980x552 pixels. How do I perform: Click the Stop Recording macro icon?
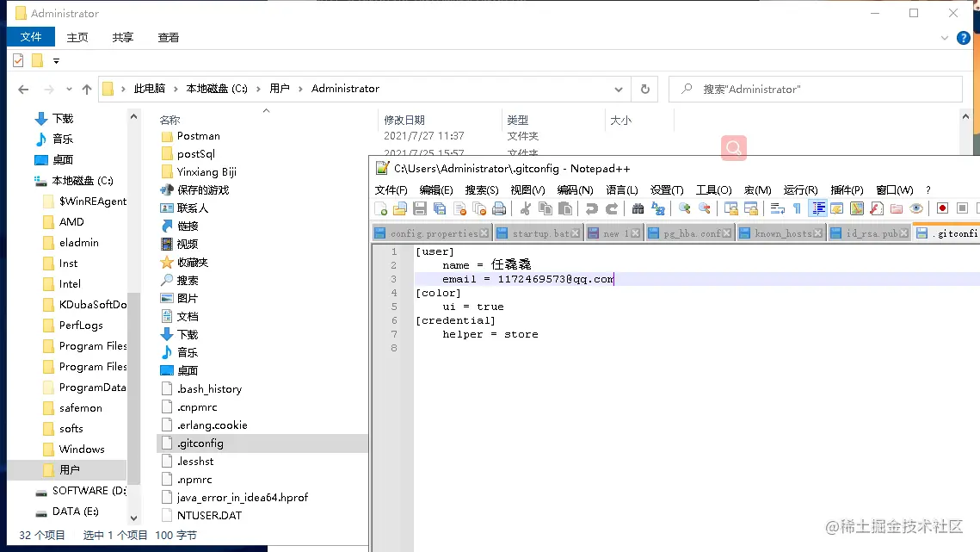click(963, 209)
